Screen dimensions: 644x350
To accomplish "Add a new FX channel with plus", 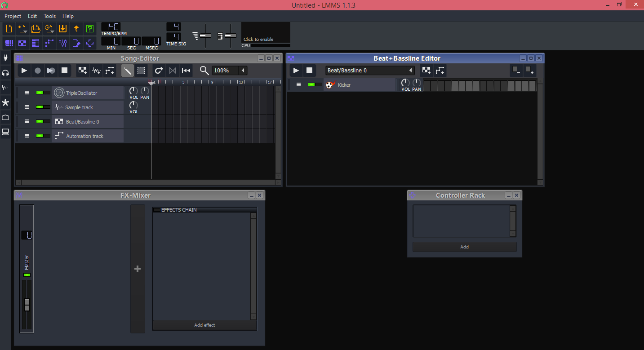I will tap(138, 269).
